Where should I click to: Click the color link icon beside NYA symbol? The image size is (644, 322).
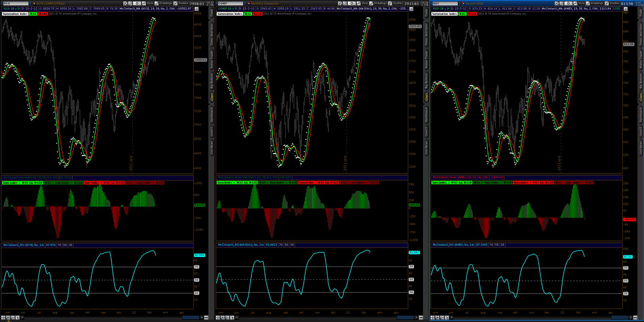coord(34,3)
